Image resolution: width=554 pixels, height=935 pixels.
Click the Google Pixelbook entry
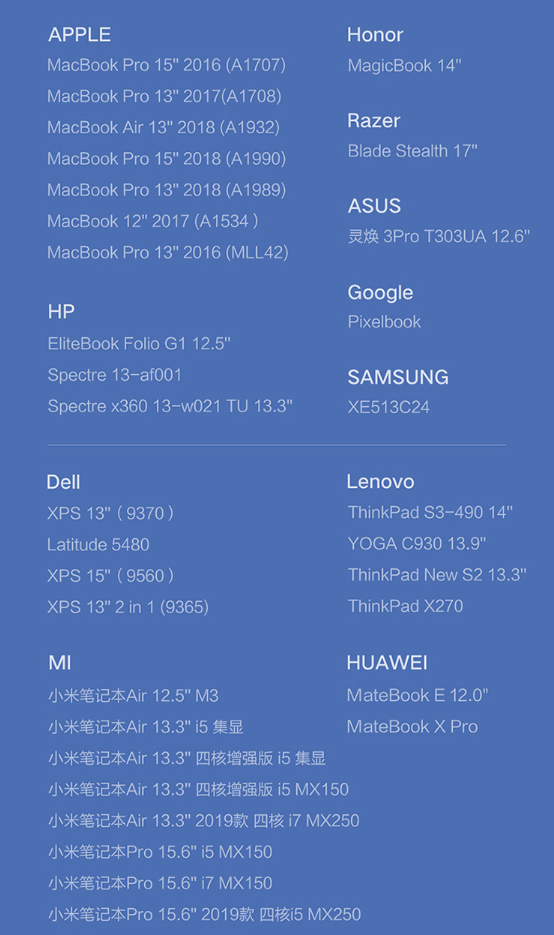(x=385, y=322)
